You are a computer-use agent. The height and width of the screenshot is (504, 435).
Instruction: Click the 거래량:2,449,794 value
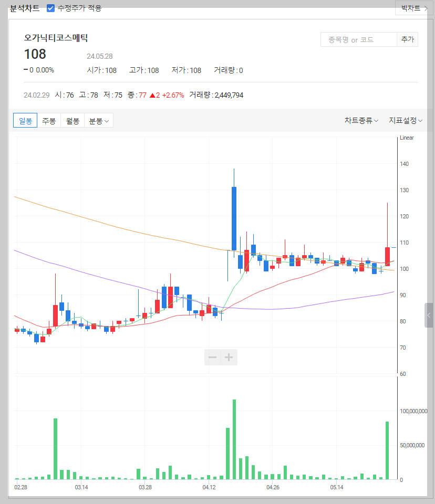(x=216, y=95)
